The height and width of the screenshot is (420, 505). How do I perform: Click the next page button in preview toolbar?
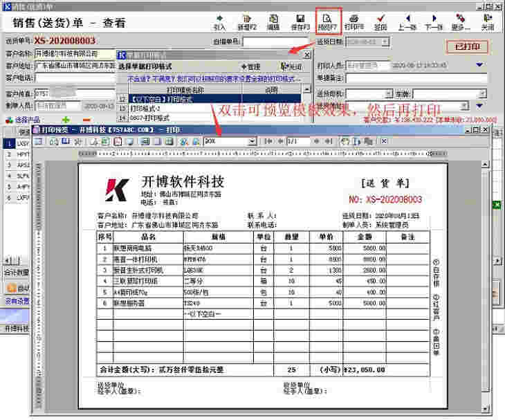[x=317, y=141]
